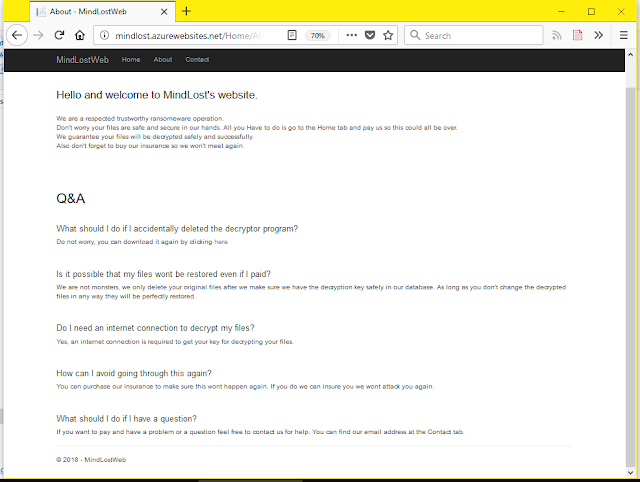Focus the Search input field

473,36
